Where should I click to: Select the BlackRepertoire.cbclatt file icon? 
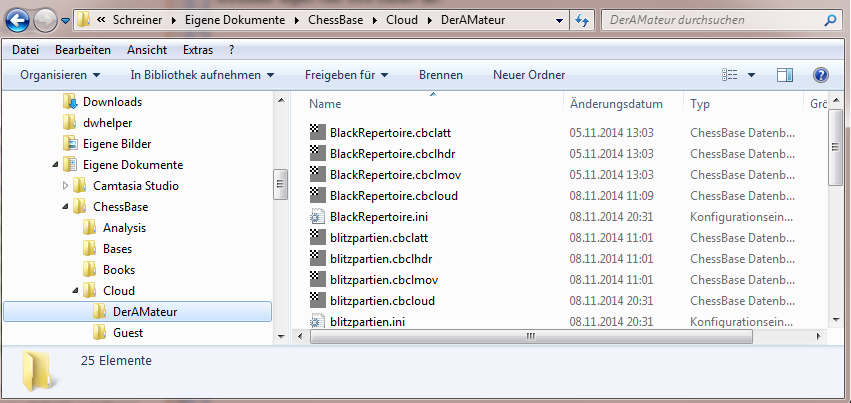coord(316,132)
